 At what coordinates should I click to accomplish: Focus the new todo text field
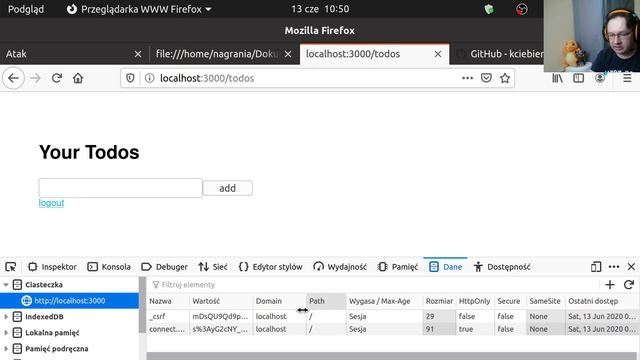click(x=120, y=188)
